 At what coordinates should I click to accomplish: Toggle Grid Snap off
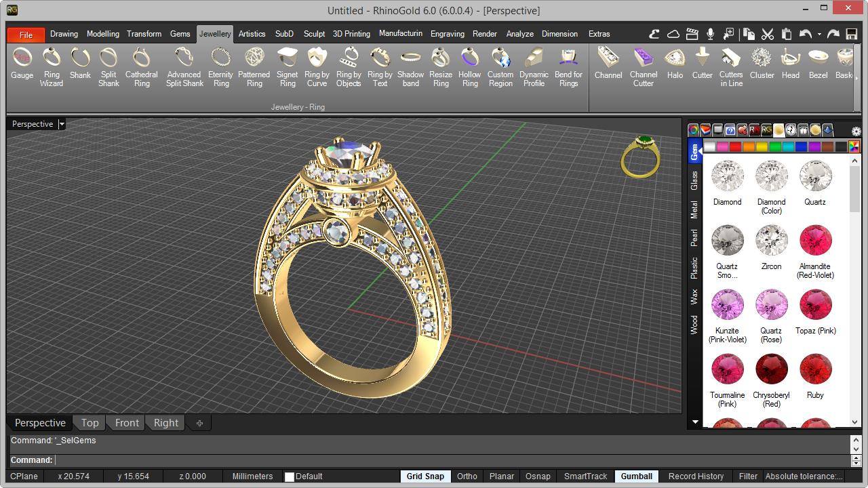coord(425,476)
